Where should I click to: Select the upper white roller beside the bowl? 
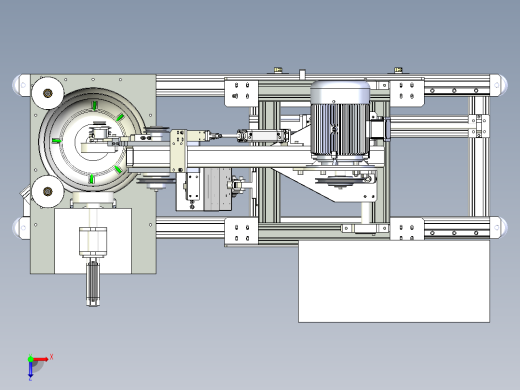(48, 93)
